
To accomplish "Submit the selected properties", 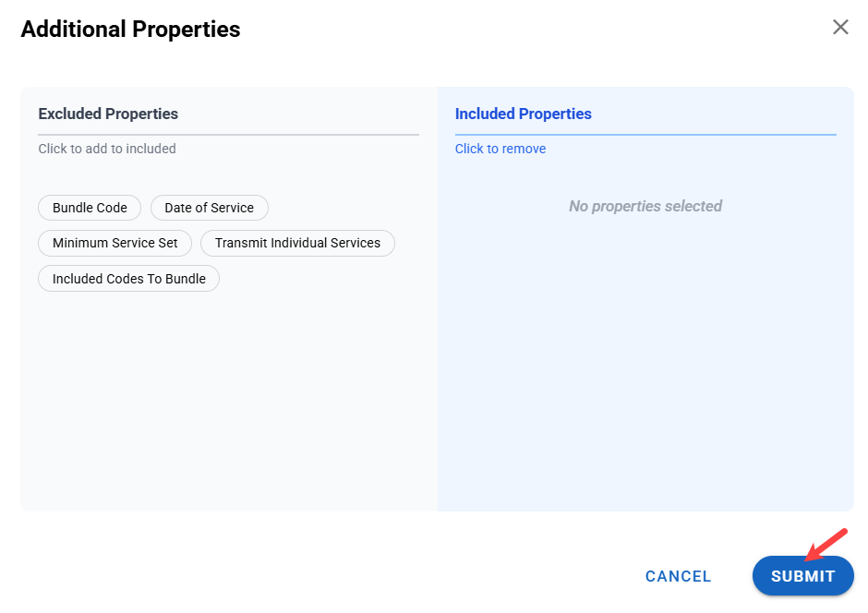I will click(x=802, y=576).
